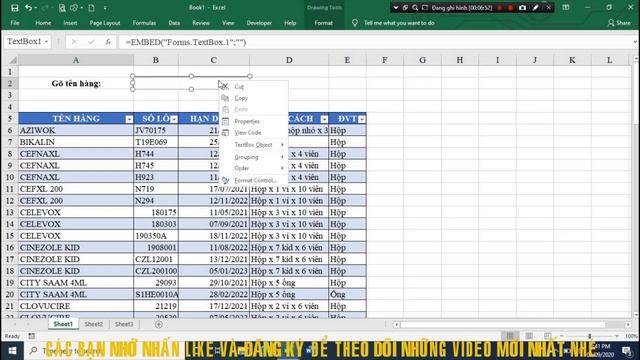Expand the Grouping submenu
The width and height of the screenshot is (640, 360).
pyautogui.click(x=253, y=157)
